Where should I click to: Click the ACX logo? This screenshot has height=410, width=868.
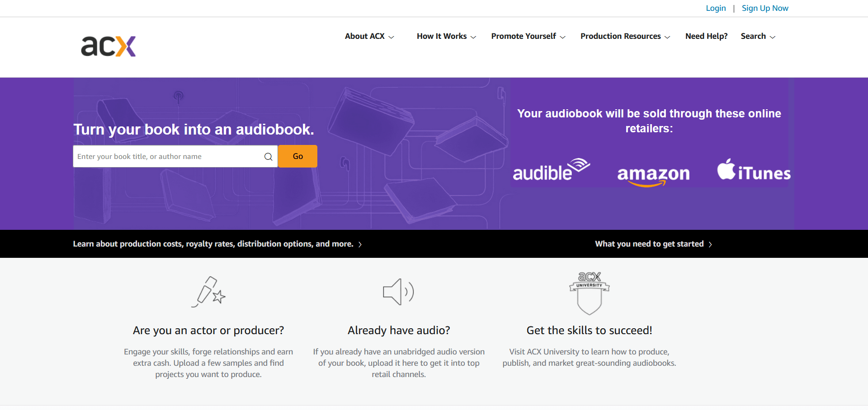[x=108, y=46]
